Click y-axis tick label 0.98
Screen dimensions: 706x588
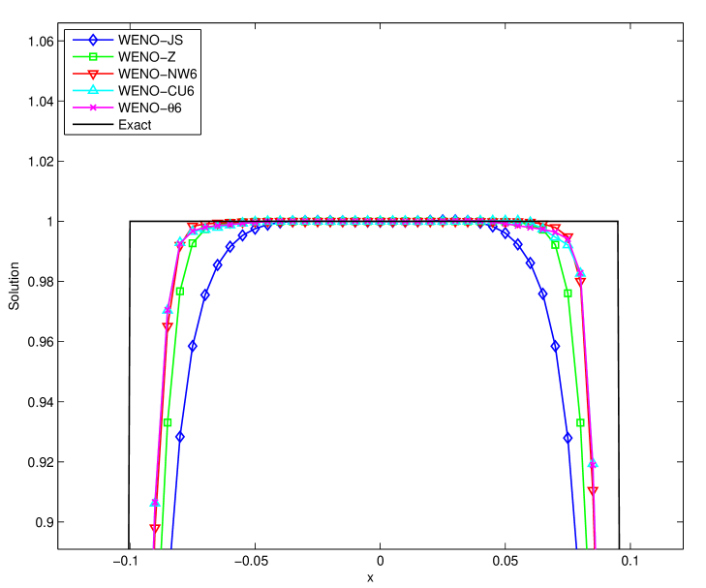click(41, 282)
